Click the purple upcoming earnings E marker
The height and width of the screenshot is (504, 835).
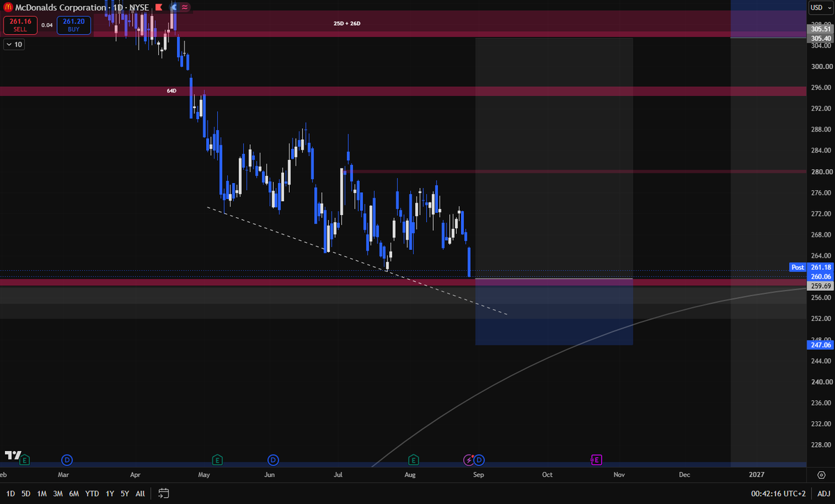click(x=596, y=460)
